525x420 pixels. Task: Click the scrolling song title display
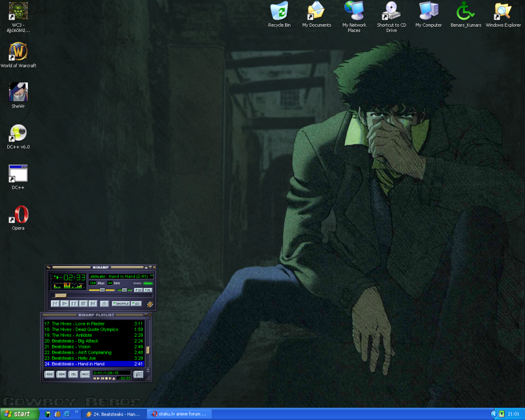click(x=121, y=277)
